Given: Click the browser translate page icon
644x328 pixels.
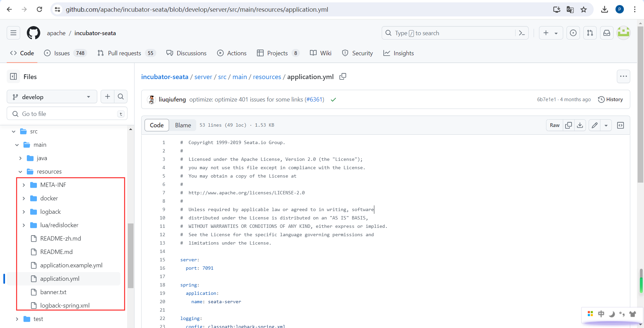Looking at the screenshot, I should (x=570, y=9).
